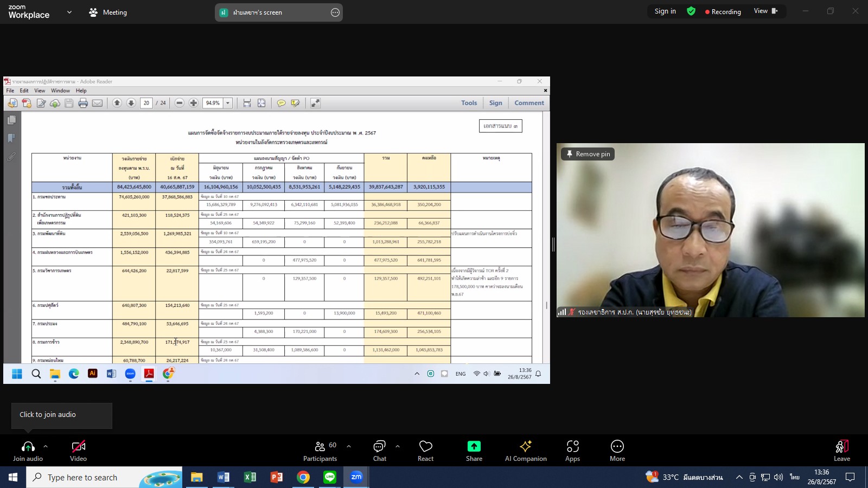Open AI Companion
Viewport: 868px width, 488px height.
(x=526, y=451)
